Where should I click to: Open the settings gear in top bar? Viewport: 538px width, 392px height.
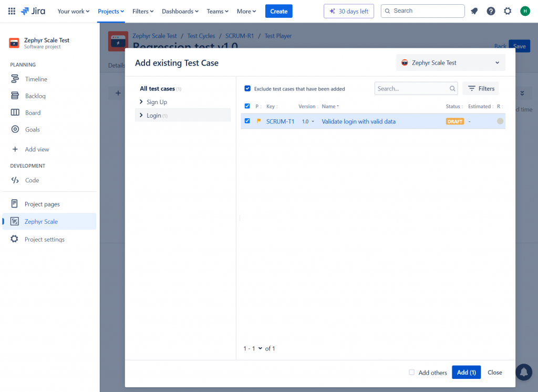508,11
